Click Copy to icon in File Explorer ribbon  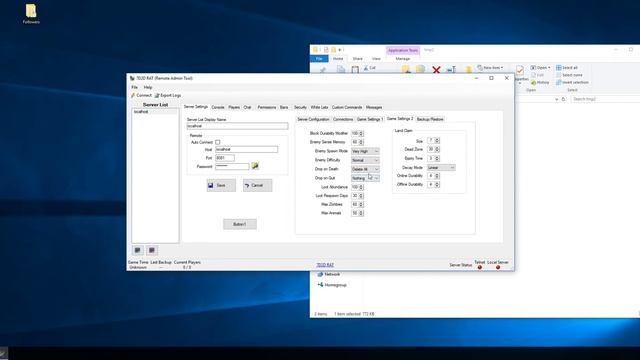[x=420, y=69]
